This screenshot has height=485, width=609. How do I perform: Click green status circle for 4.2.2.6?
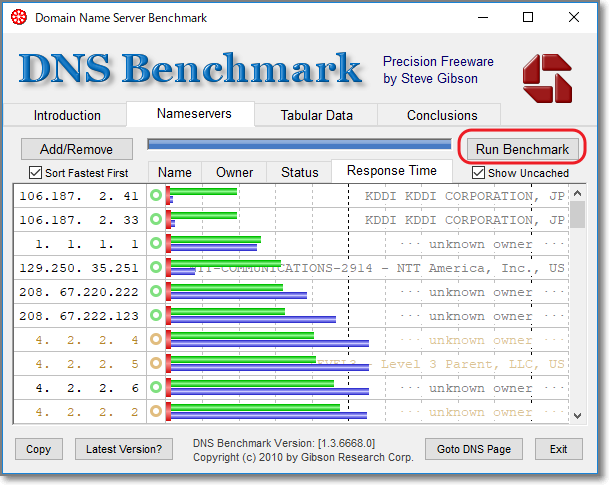coord(156,388)
